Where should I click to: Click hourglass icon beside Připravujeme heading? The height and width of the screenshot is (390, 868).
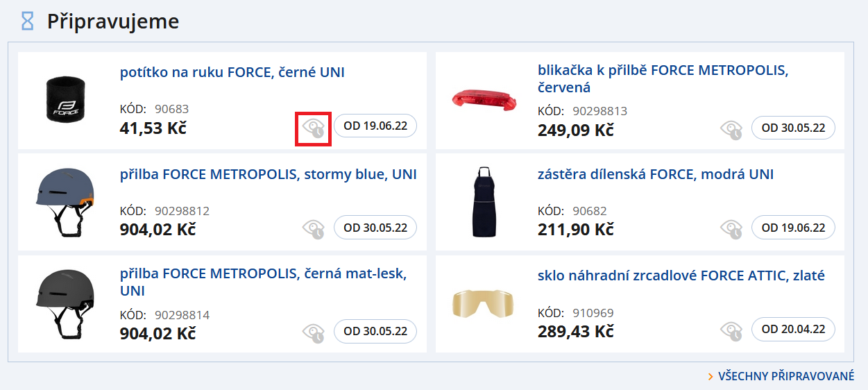(x=27, y=22)
